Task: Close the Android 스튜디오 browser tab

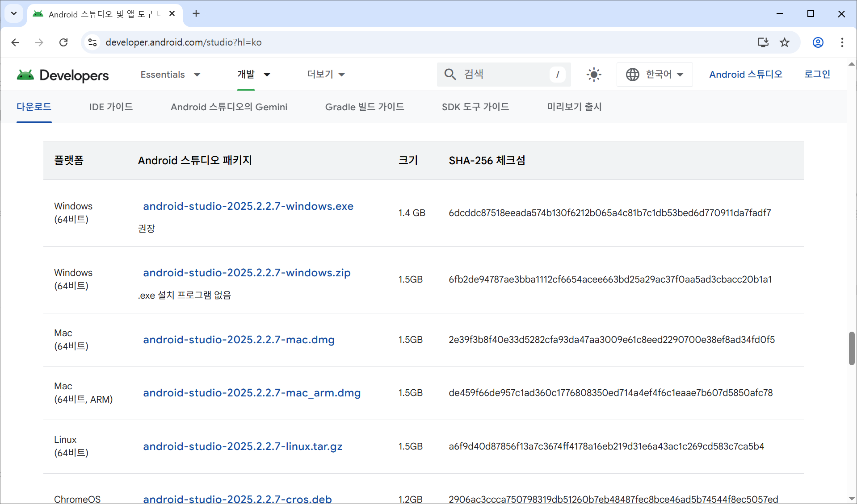Action: coord(172,14)
